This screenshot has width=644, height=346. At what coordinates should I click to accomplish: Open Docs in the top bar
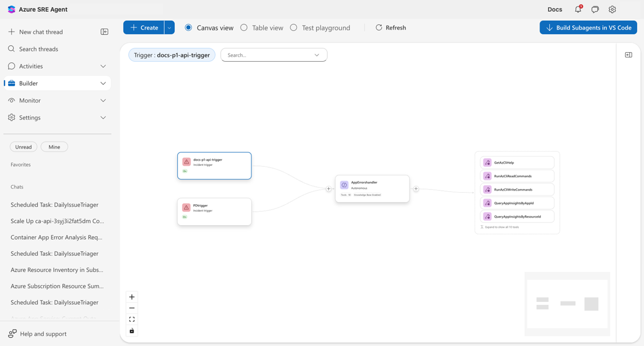[554, 9]
